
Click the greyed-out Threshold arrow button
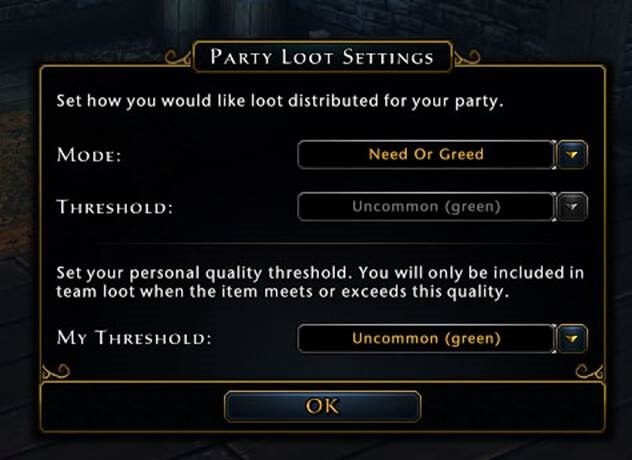(572, 207)
